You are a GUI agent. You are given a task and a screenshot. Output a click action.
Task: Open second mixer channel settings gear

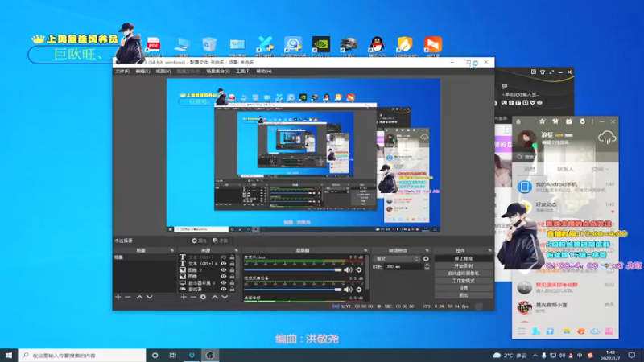(359, 290)
